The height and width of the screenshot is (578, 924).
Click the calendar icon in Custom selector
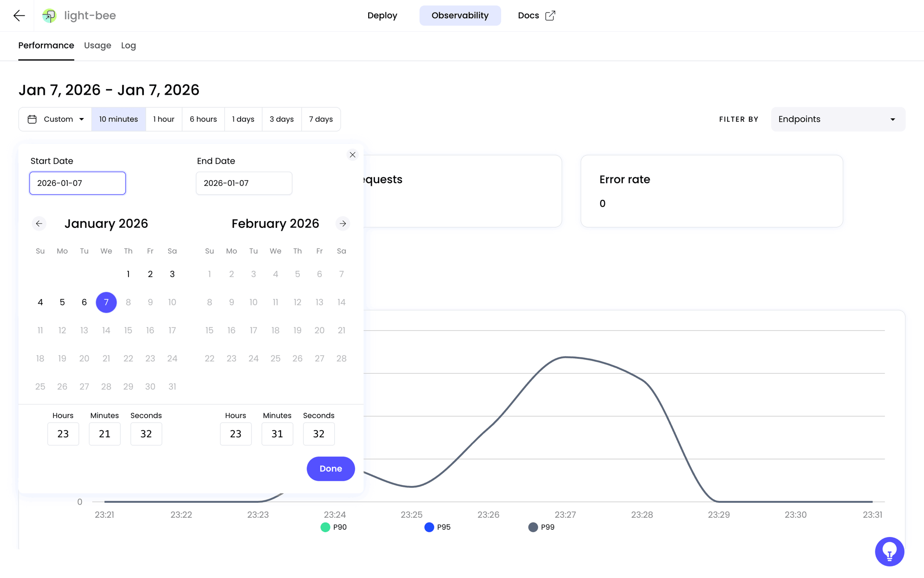[x=32, y=119]
